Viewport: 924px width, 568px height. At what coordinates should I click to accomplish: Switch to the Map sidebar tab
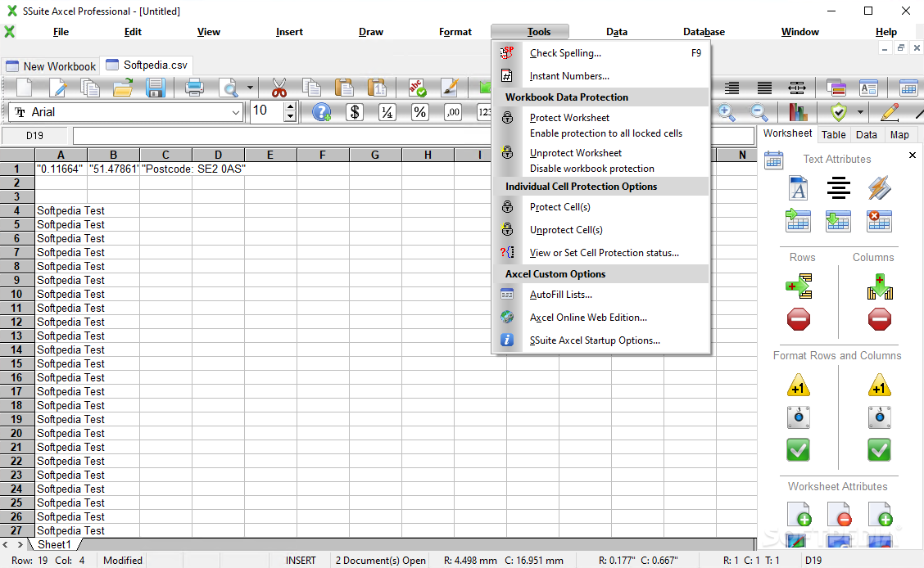[x=899, y=135]
